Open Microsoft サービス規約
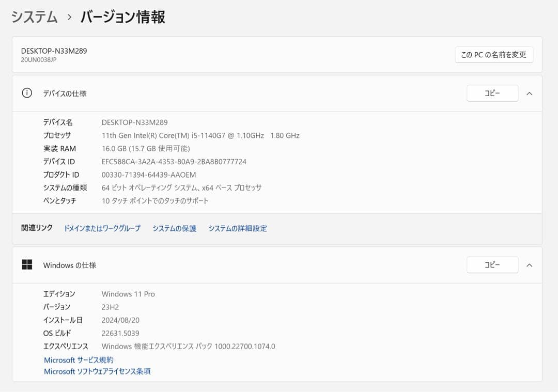The height and width of the screenshot is (392, 558). pos(78,360)
